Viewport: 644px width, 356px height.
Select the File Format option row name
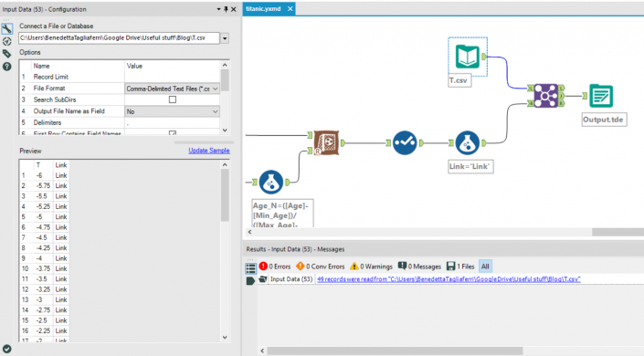(x=49, y=89)
